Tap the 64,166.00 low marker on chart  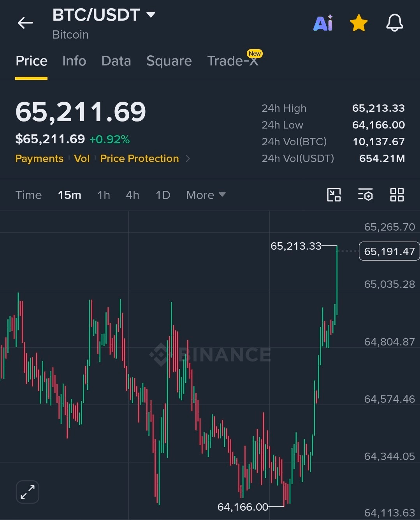pyautogui.click(x=243, y=507)
